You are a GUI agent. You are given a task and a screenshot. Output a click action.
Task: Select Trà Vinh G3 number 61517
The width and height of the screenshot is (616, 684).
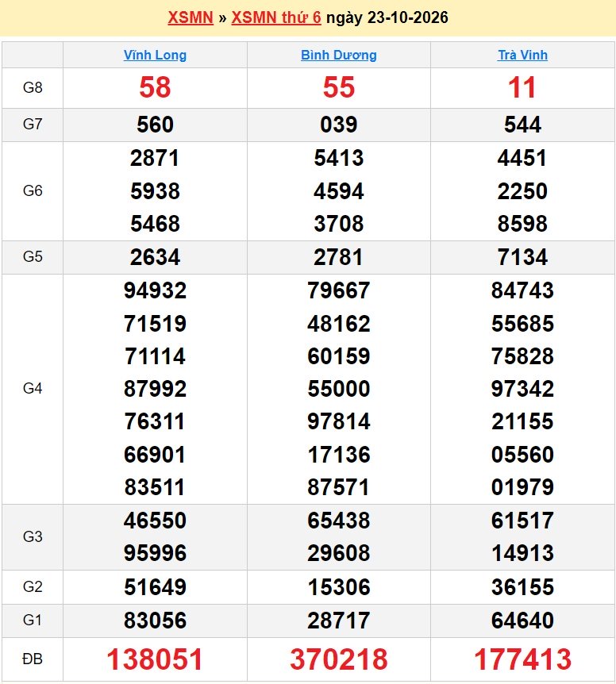[x=522, y=521]
